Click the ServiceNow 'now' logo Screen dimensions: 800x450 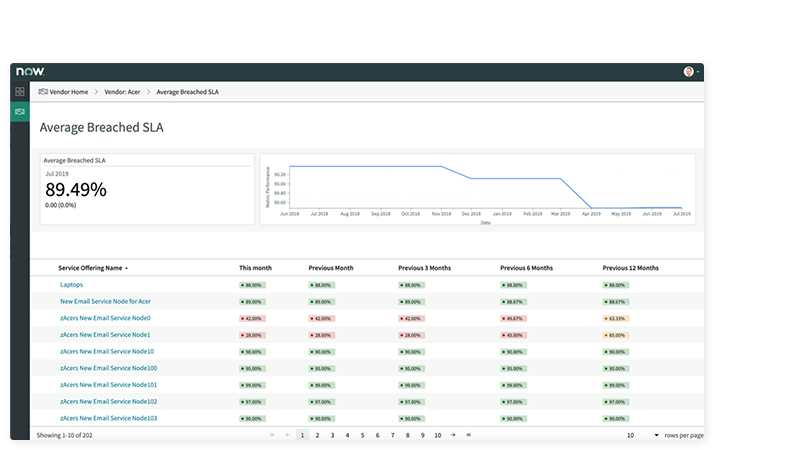pyautogui.click(x=30, y=72)
